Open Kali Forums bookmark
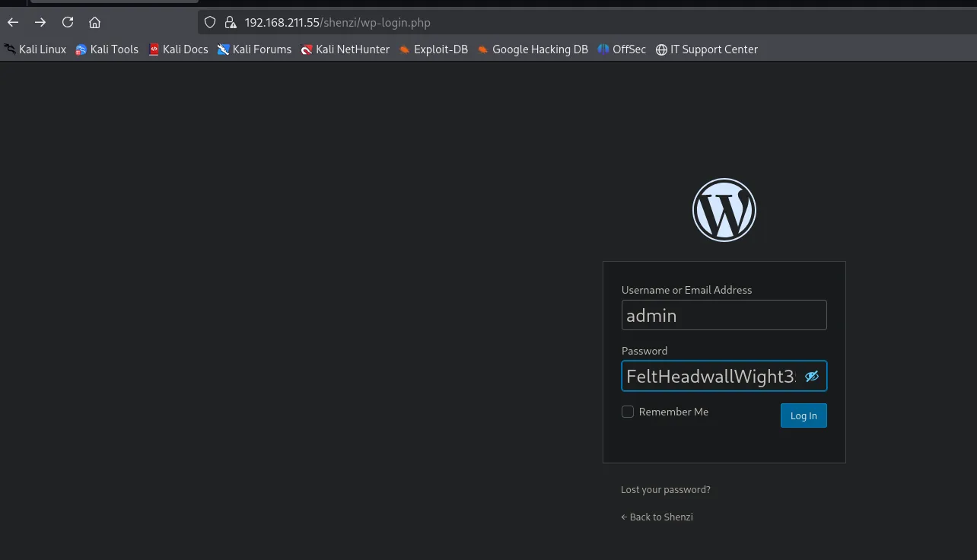977x560 pixels. (x=255, y=49)
